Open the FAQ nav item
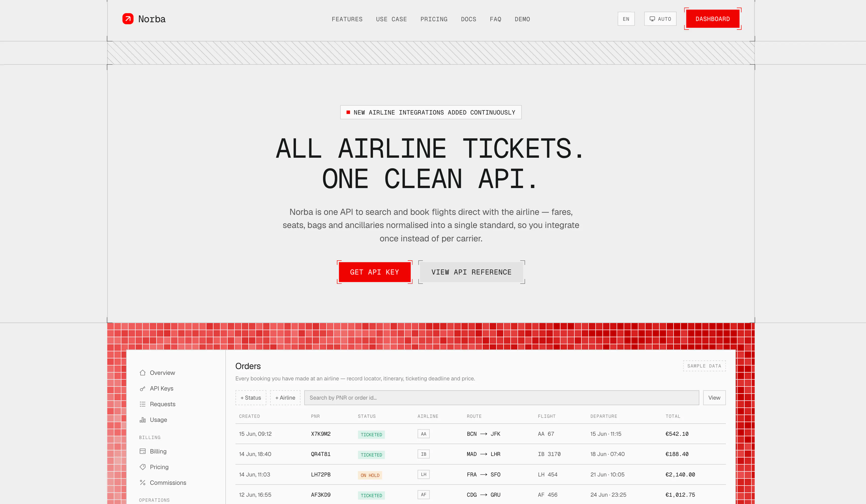Image resolution: width=866 pixels, height=504 pixels. [x=495, y=19]
